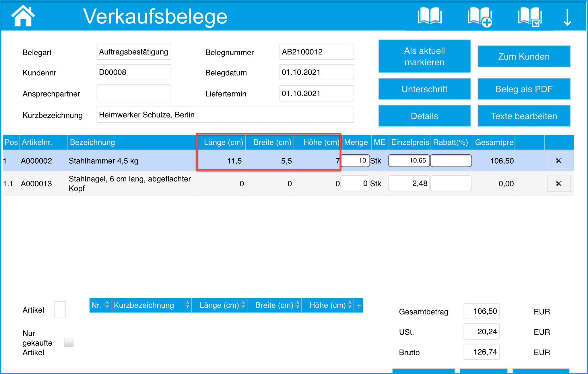Click the Ansprechpartner input field
Viewport: 588px width, 374px height.
[x=134, y=93]
